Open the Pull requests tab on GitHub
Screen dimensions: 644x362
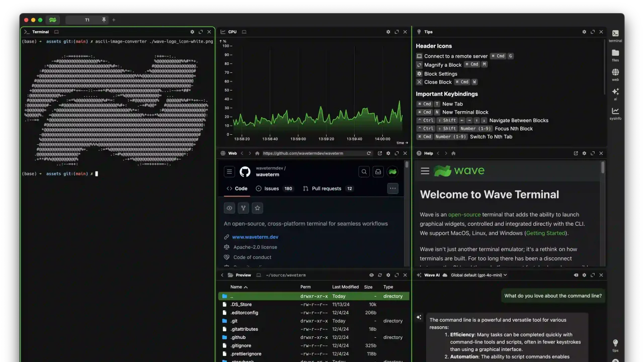(328, 189)
